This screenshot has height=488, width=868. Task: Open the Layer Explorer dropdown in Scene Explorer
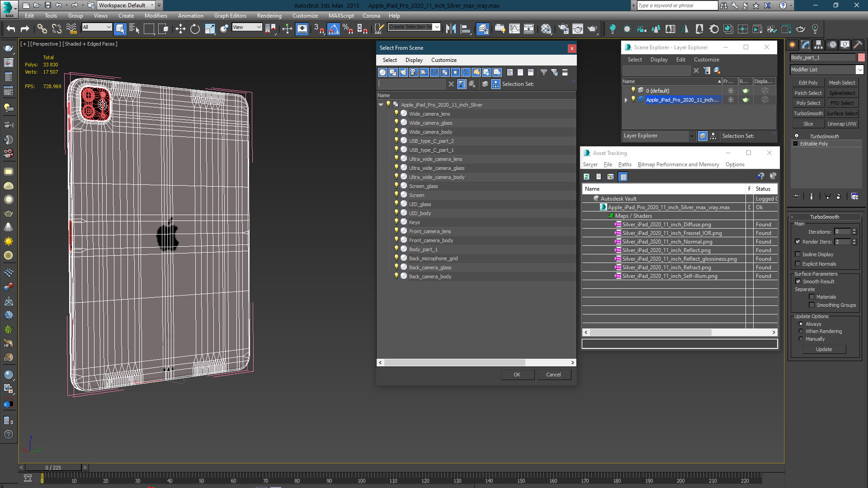pos(658,136)
